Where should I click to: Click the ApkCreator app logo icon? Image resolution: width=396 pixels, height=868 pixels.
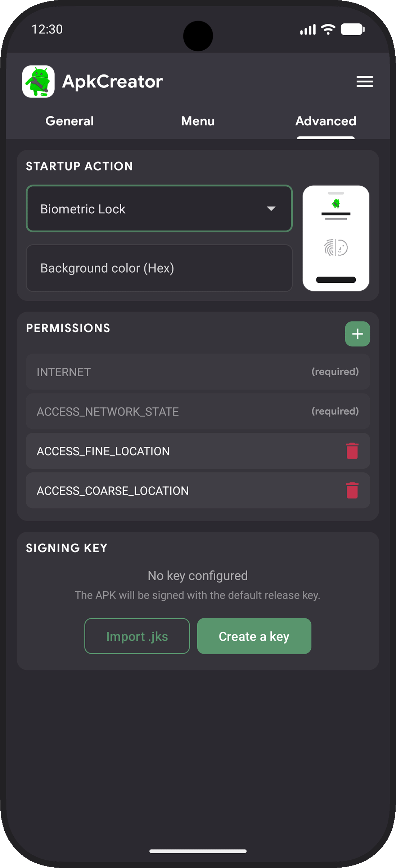38,82
